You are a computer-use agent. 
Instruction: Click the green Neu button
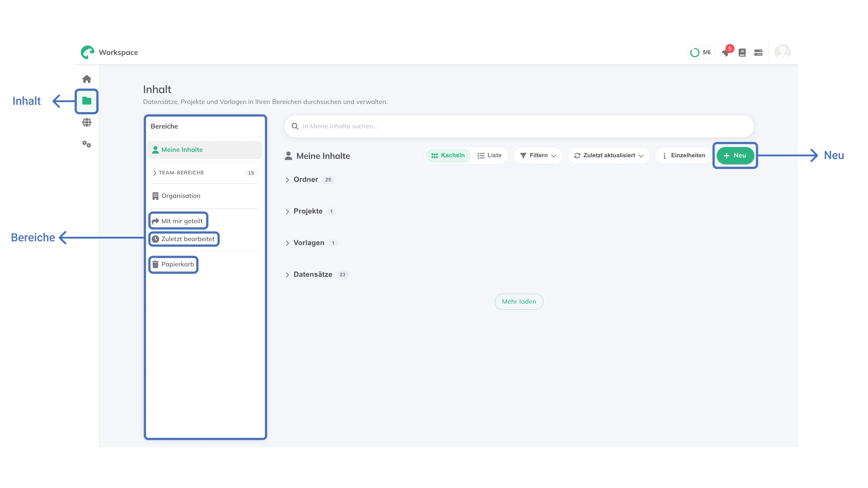735,156
